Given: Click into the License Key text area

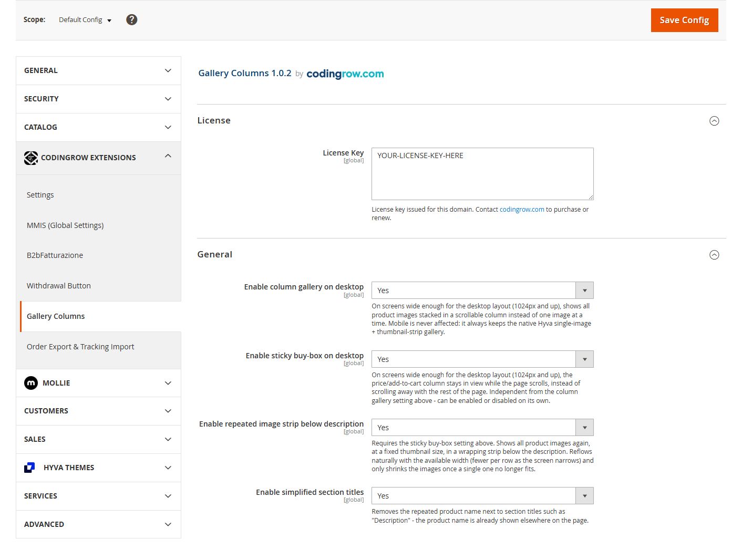Looking at the screenshot, I should [x=482, y=174].
